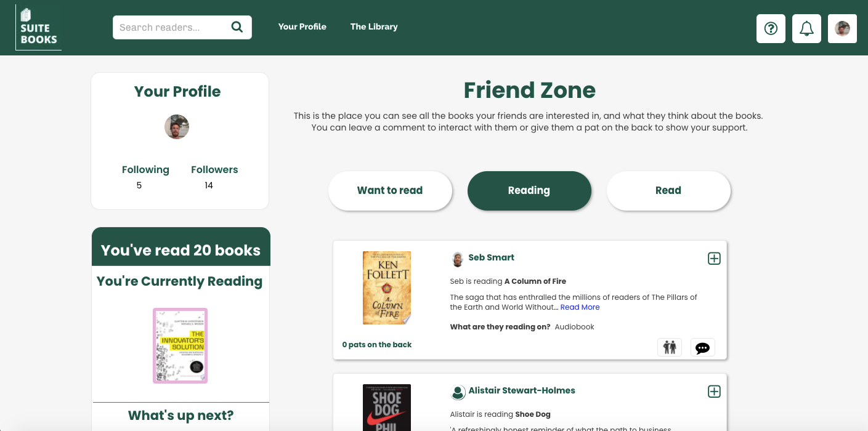Click the following number 5
The image size is (868, 431).
pyautogui.click(x=139, y=185)
